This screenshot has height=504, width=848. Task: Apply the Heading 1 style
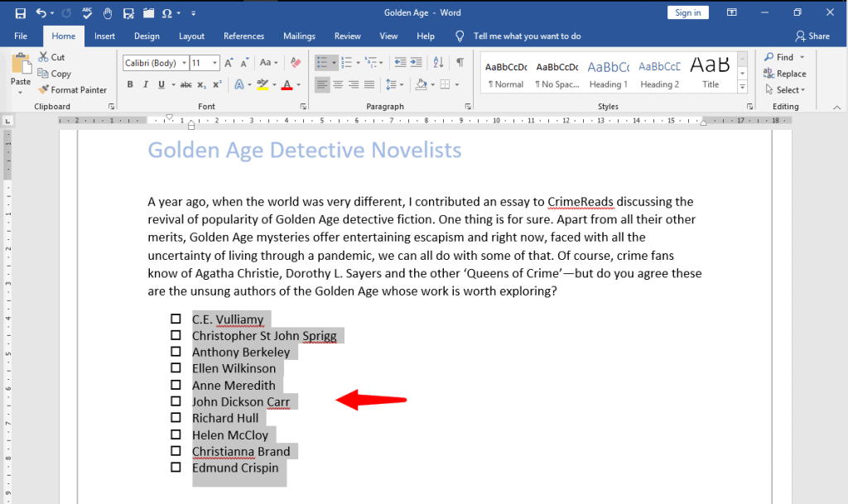point(609,74)
